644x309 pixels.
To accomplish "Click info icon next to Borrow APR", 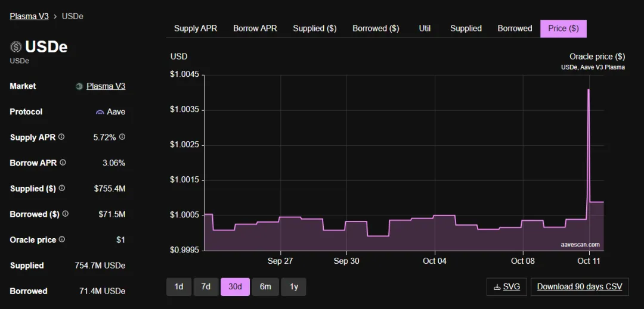I will pos(63,163).
